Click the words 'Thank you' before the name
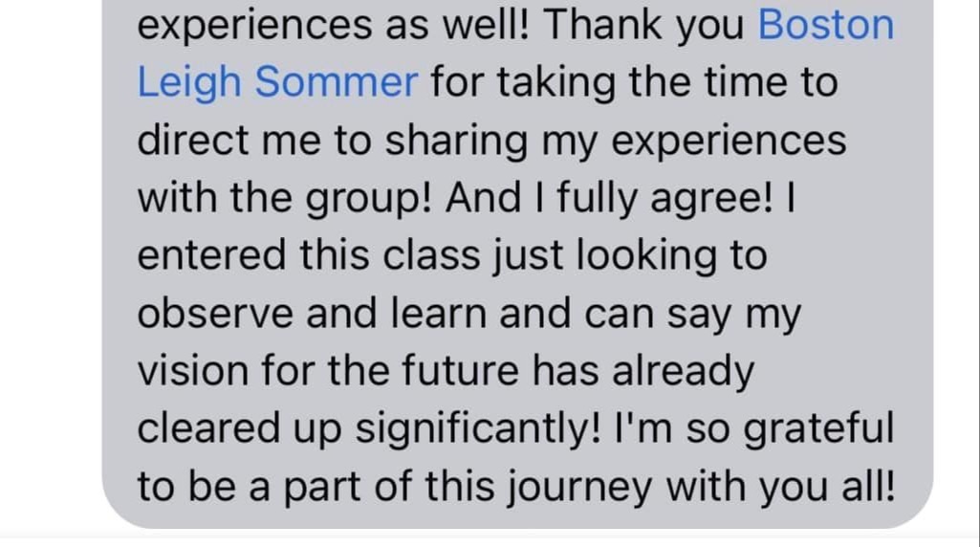980x547 pixels. click(x=643, y=26)
